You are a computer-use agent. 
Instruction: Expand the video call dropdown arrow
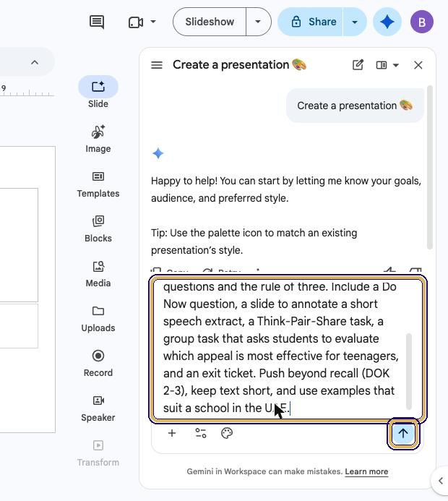click(x=153, y=22)
